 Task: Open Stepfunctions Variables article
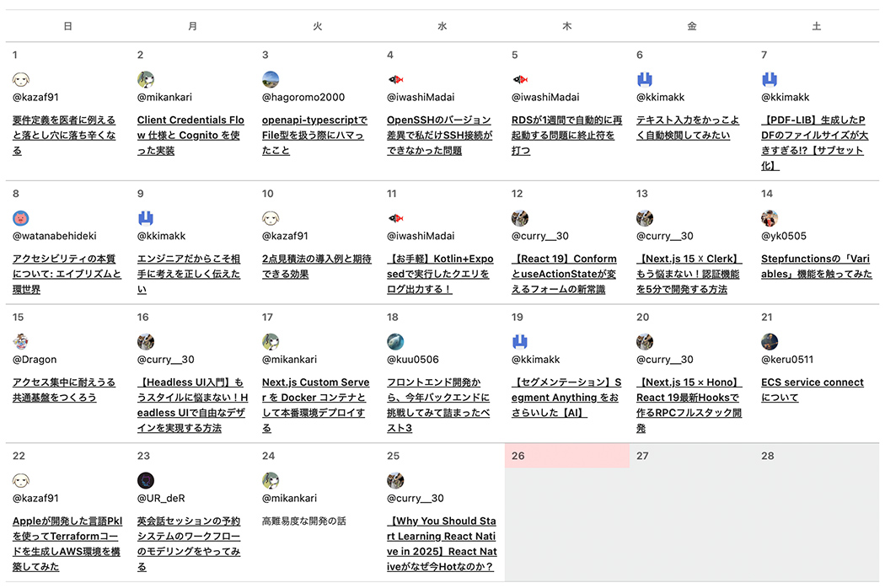pos(816,266)
